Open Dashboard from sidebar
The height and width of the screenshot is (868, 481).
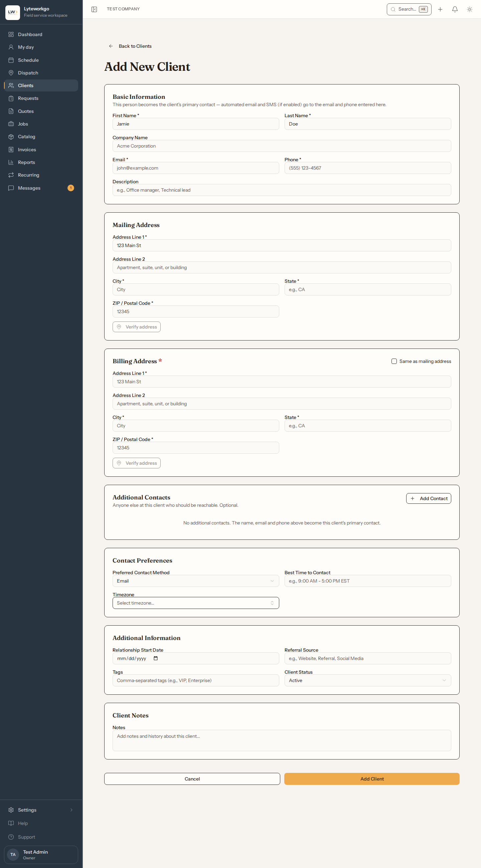(41, 34)
